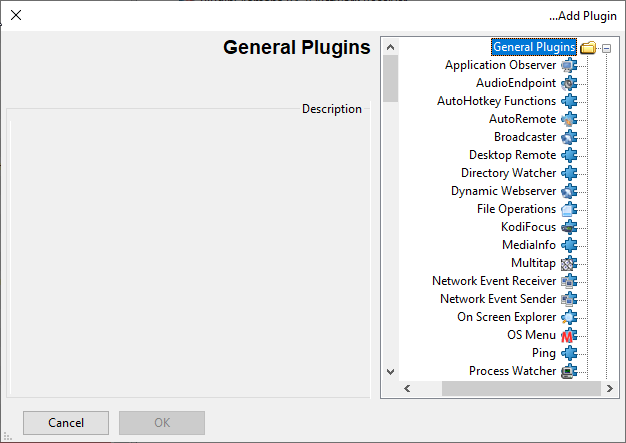Select the Ping plugin name
Viewport: 626px width, 443px height.
[x=544, y=353]
